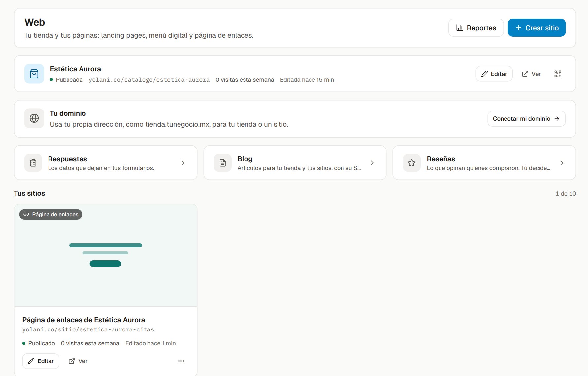588x376 pixels.
Task: Click the yolani.co/catalogo/estetica-aurora URL
Action: [x=149, y=80]
